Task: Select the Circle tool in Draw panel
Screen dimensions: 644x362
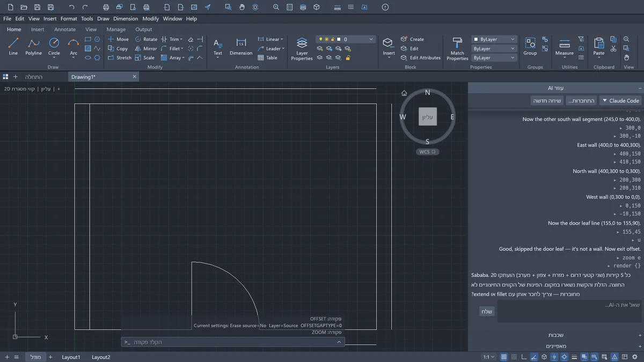Action: [54, 47]
